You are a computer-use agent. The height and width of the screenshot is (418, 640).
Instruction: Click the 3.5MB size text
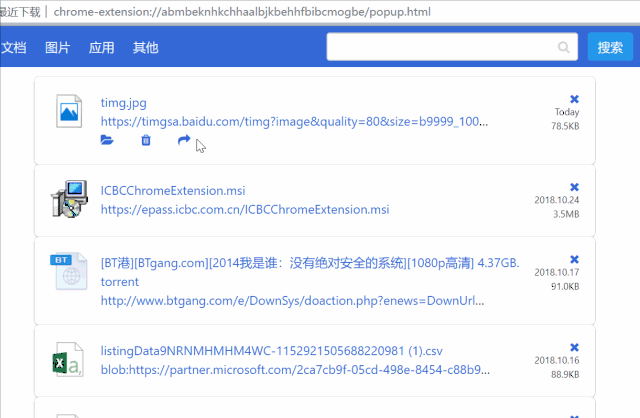566,214
